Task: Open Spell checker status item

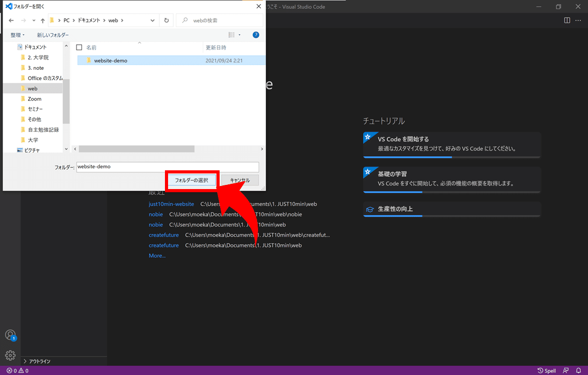Action: pyautogui.click(x=546, y=370)
